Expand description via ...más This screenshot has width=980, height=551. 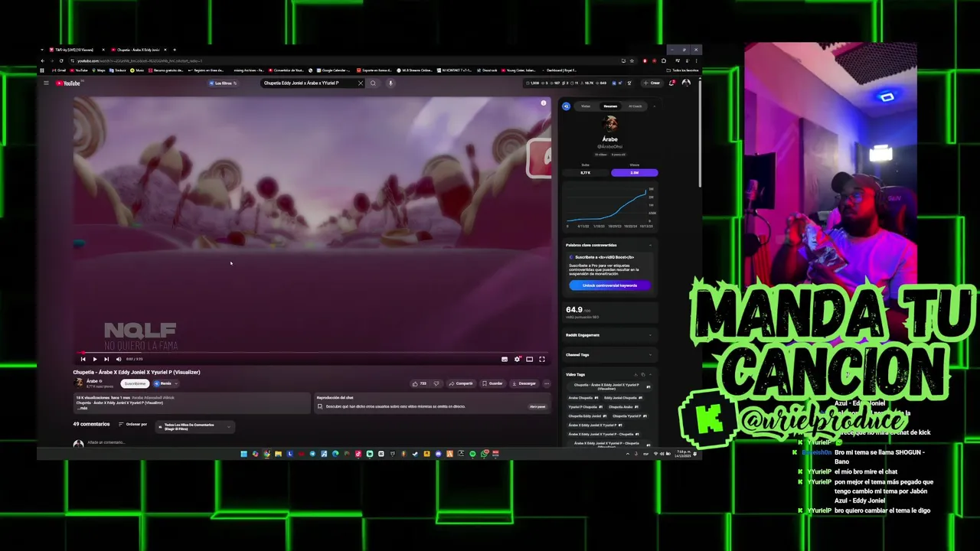[x=83, y=408]
